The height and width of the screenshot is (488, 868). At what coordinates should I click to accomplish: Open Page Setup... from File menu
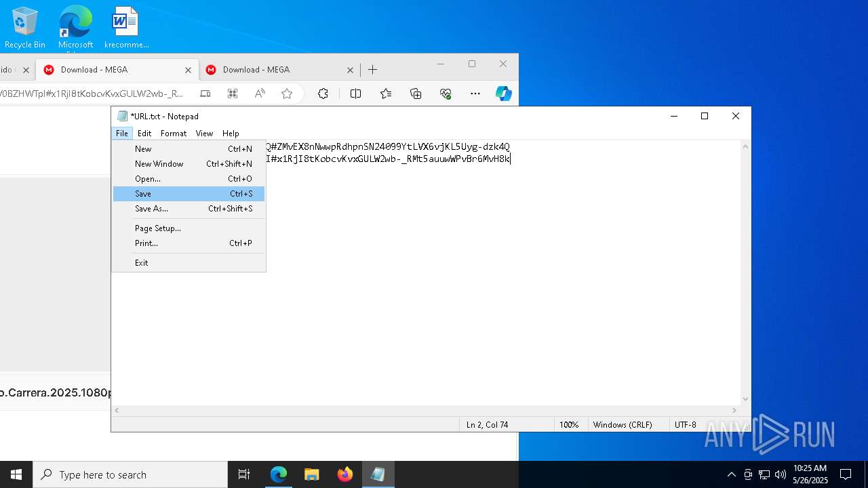[189, 228]
